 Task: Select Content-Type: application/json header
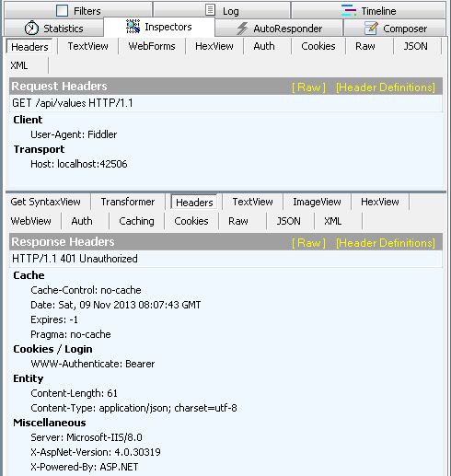pyautogui.click(x=133, y=408)
